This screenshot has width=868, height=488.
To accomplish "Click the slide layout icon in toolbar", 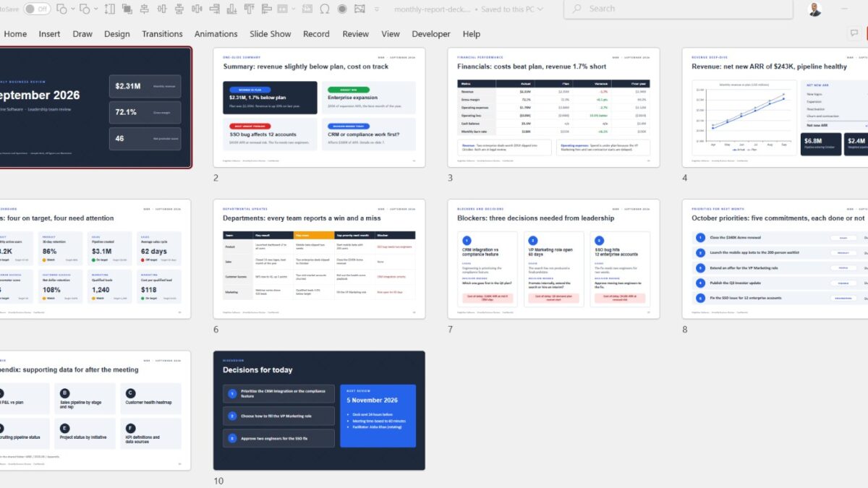I will 283,9.
